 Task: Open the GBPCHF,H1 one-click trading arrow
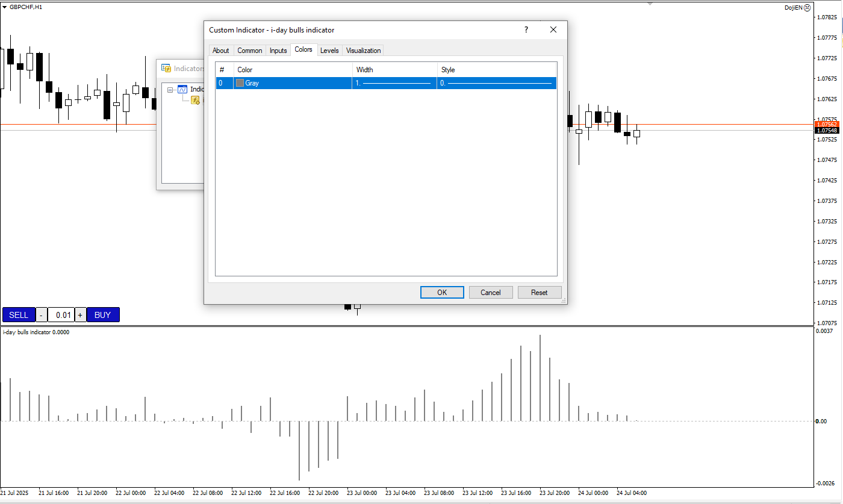coord(5,7)
